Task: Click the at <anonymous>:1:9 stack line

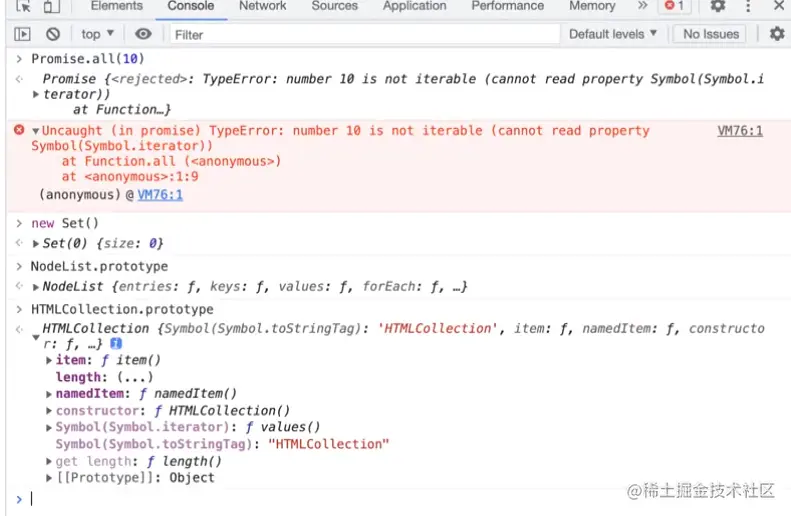Action: coord(130,177)
